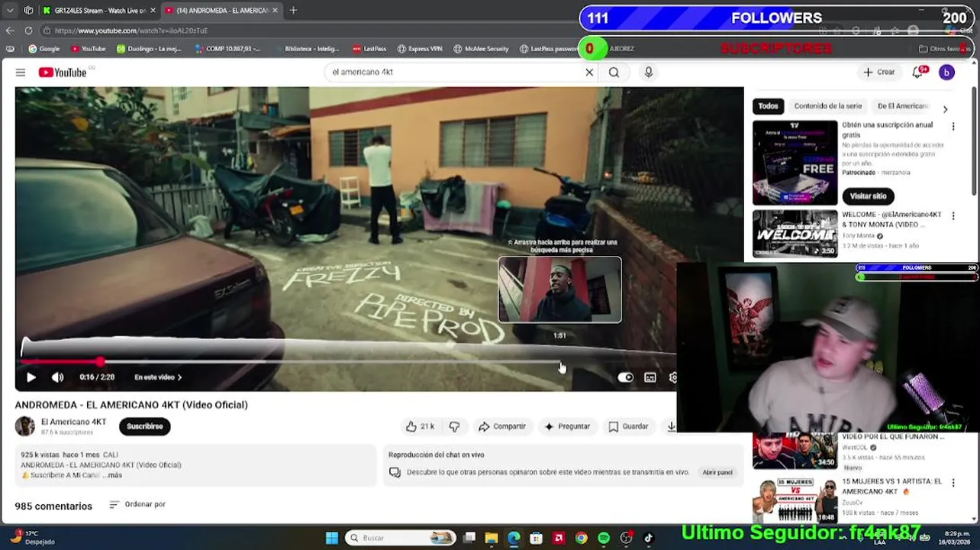Image resolution: width=980 pixels, height=550 pixels.
Task: Save the video with Guardar
Action: coord(628,426)
